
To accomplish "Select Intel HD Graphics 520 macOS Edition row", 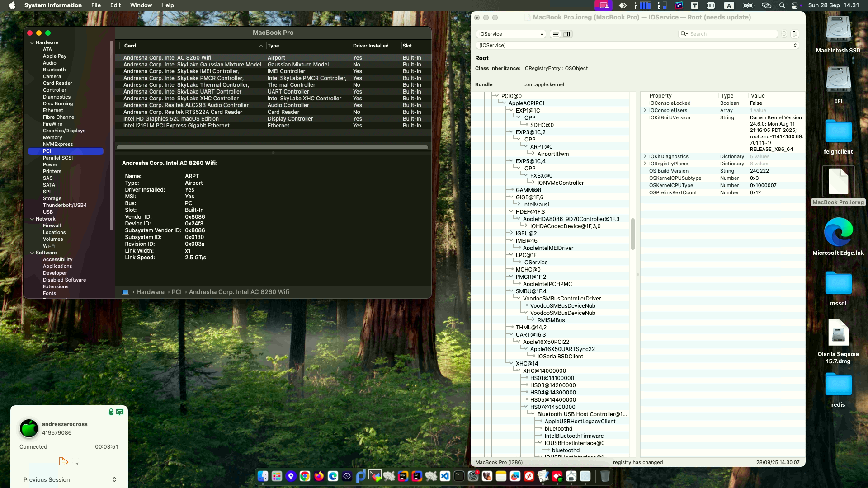I will (273, 119).
